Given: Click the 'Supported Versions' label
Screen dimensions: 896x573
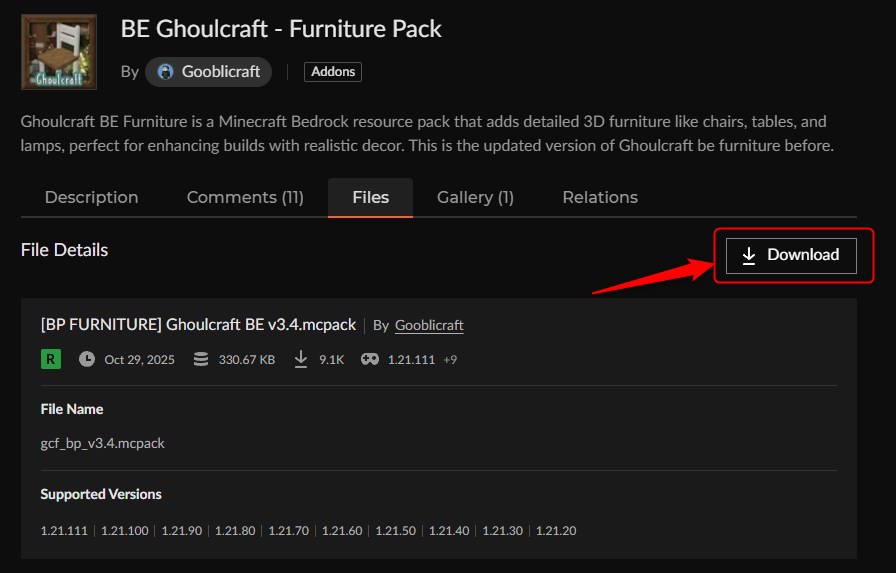Looking at the screenshot, I should (101, 495).
